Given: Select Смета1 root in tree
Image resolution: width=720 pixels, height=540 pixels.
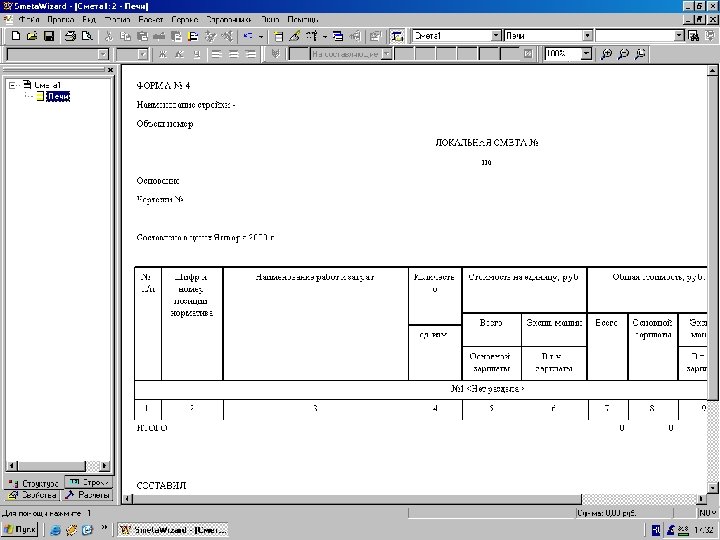Looking at the screenshot, I should click(47, 85).
